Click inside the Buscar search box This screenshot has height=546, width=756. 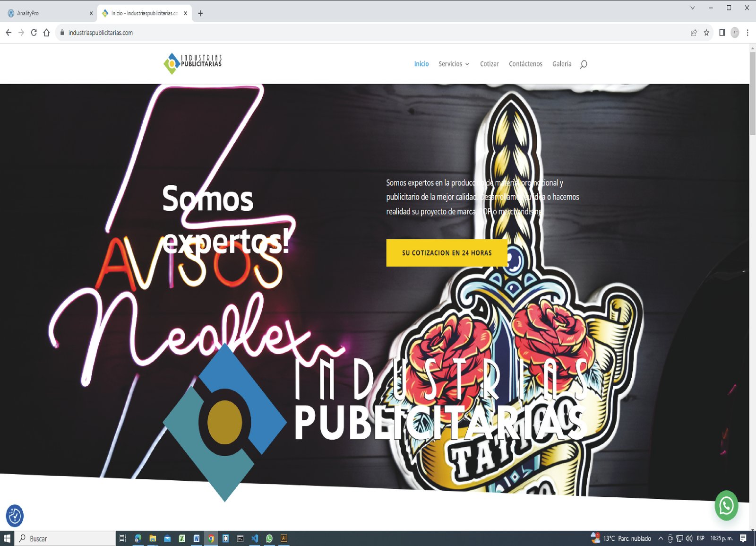(x=61, y=538)
